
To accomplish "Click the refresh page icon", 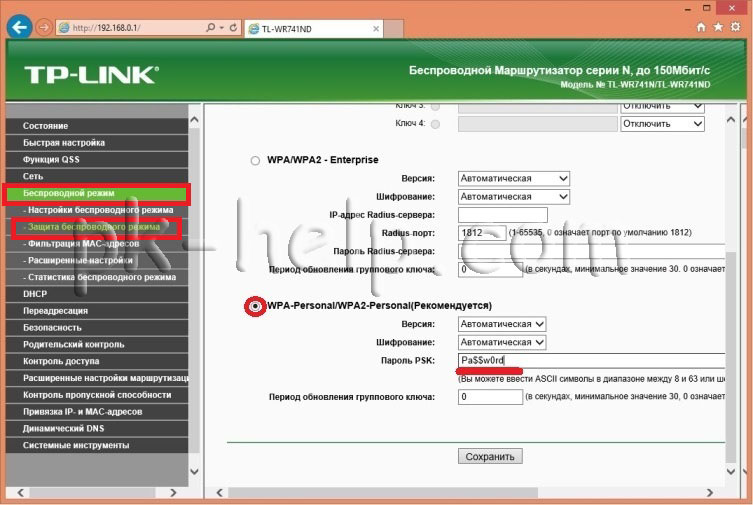I will click(x=233, y=27).
